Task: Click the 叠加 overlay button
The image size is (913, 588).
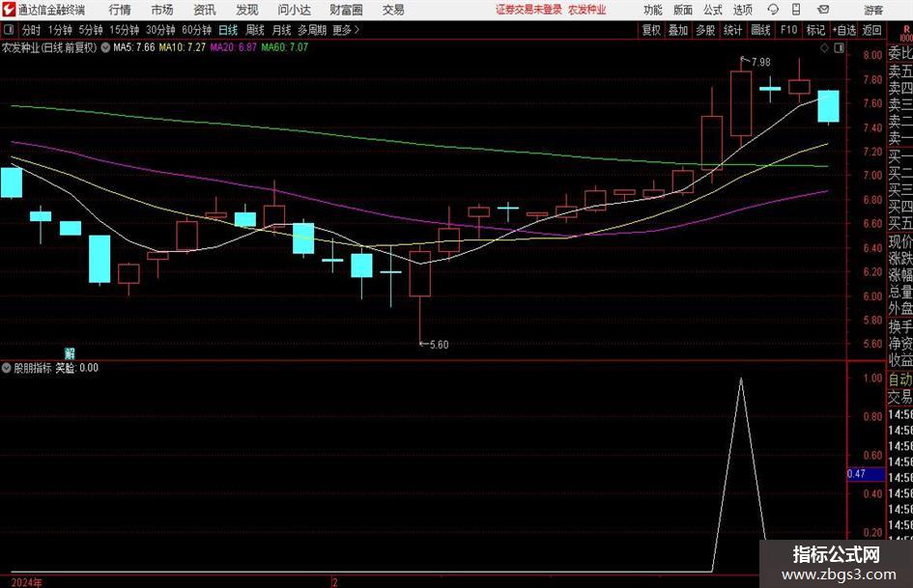Action: pos(678,30)
